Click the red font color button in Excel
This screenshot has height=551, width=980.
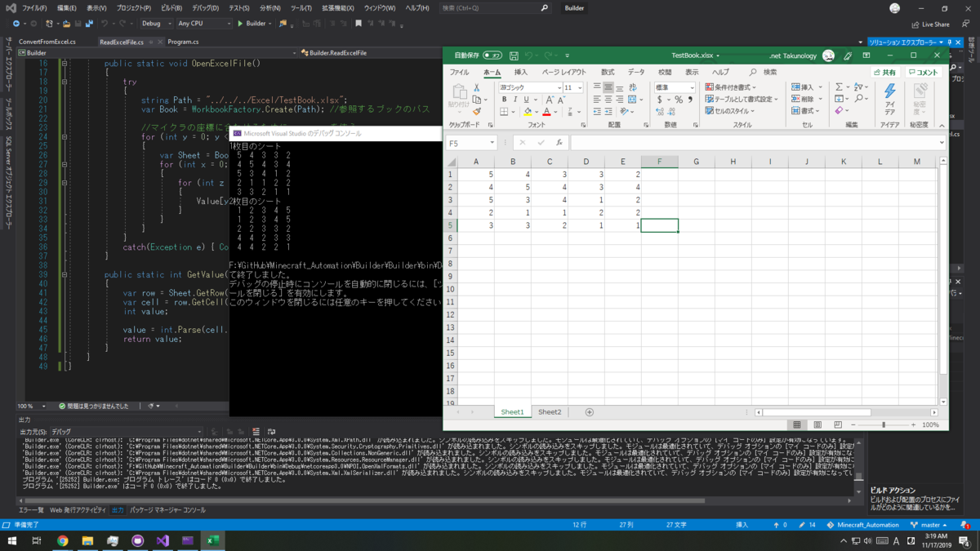click(x=547, y=112)
